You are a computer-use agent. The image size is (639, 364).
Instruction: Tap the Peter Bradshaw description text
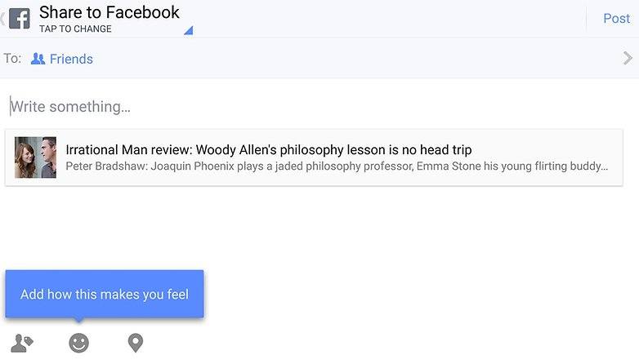point(337,166)
